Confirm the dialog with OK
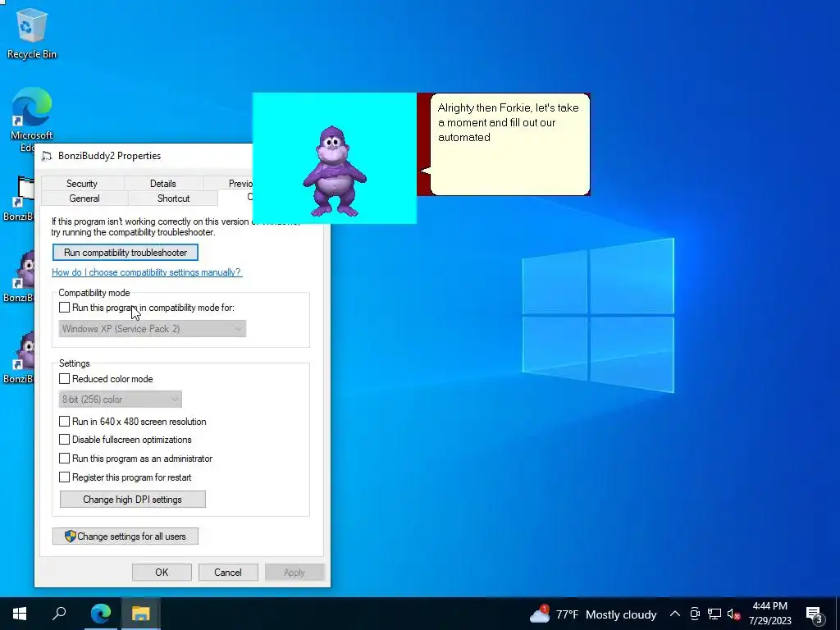Image resolution: width=840 pixels, height=630 pixels. pyautogui.click(x=162, y=572)
